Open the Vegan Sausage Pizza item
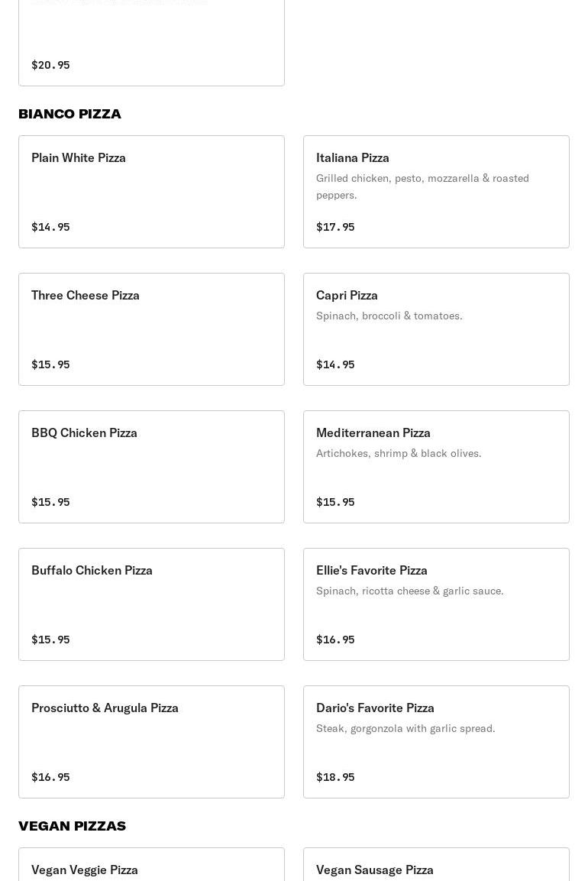This screenshot has height=881, width=588. (x=436, y=867)
